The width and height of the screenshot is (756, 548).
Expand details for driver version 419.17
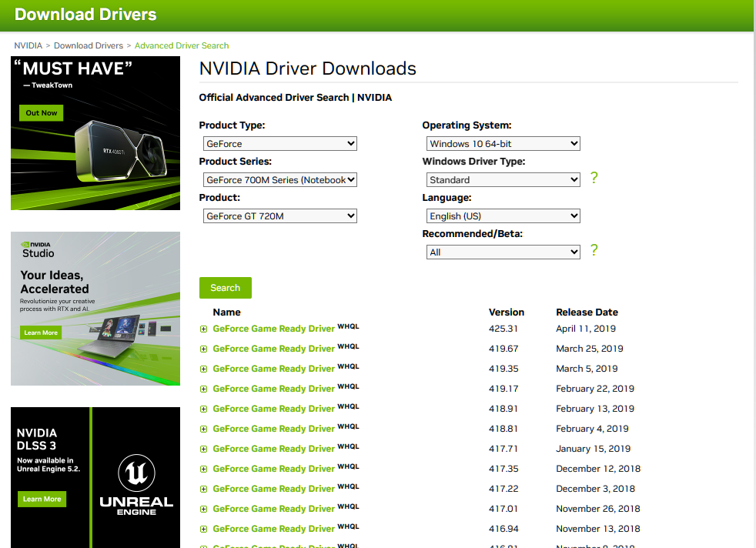click(203, 389)
